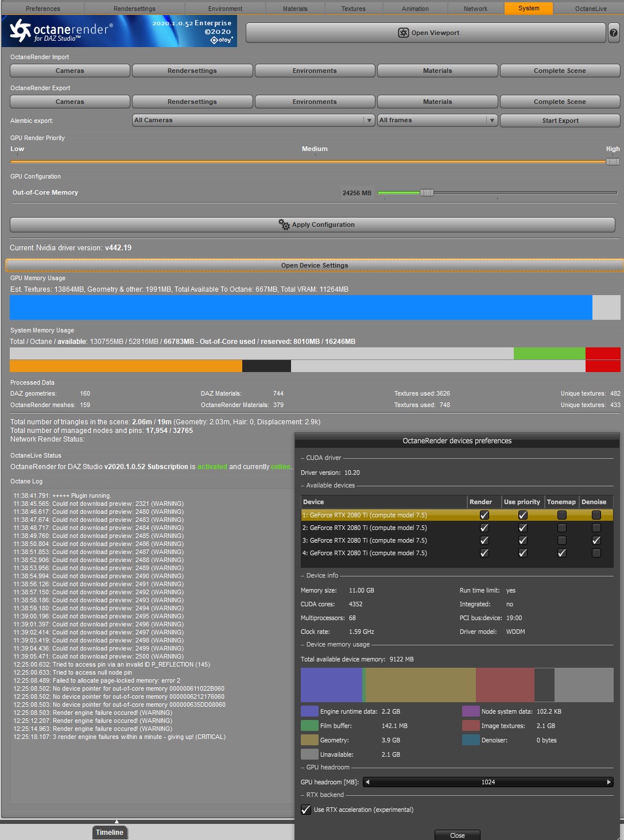624x840 pixels.
Task: Enable Denoise checkbox for device 2
Action: click(x=596, y=528)
